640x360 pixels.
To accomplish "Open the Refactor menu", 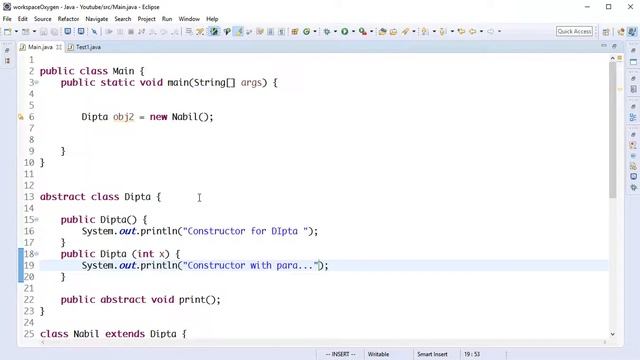I will tap(68, 19).
